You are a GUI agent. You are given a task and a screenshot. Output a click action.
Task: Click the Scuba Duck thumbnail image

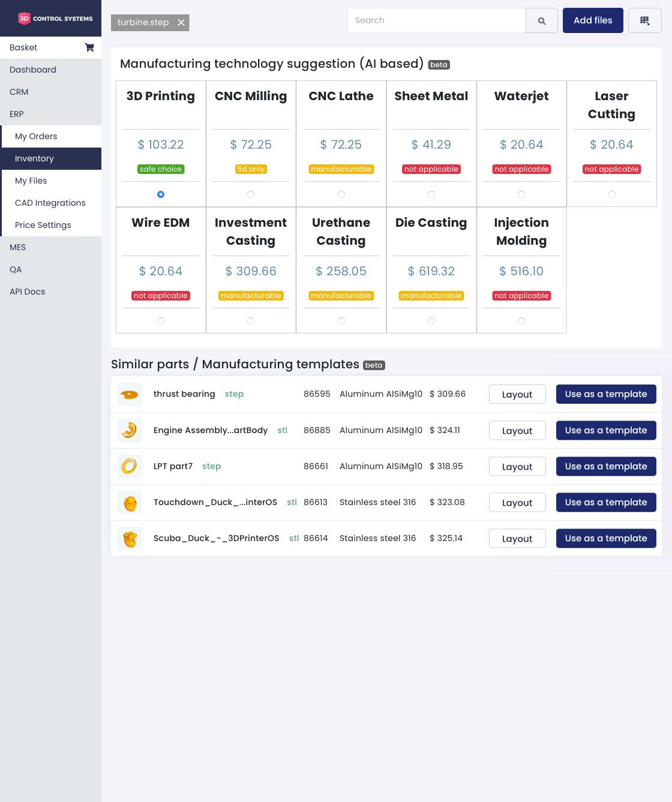pos(130,538)
